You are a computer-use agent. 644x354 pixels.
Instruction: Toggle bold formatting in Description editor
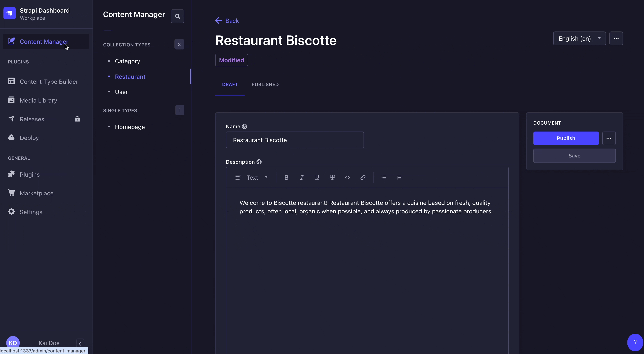click(286, 178)
